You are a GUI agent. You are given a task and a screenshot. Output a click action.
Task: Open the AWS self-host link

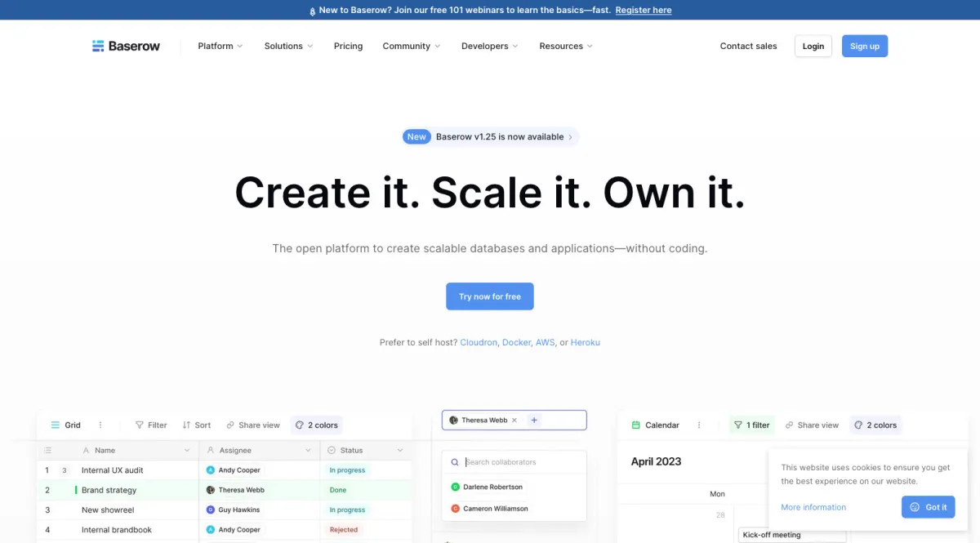tap(545, 342)
